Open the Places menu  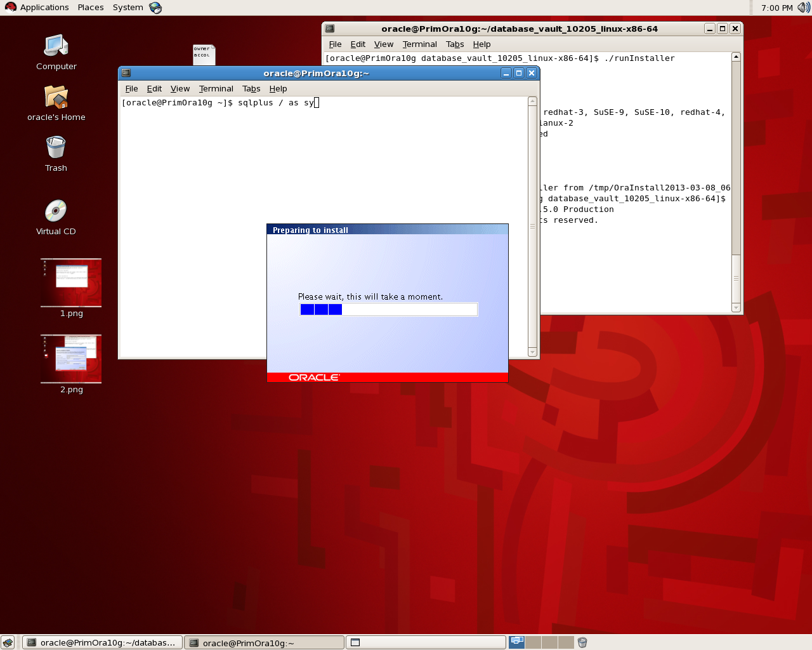click(x=91, y=8)
